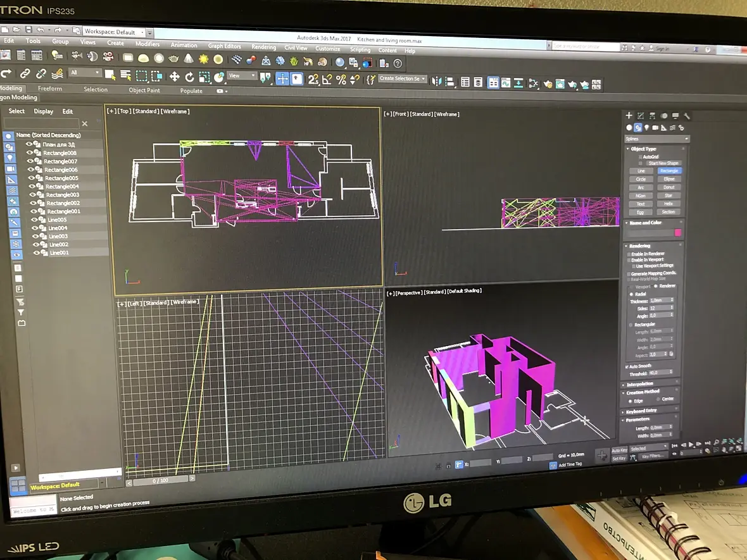Click the Select and Link chain icon
The width and height of the screenshot is (747, 560).
click(x=25, y=73)
